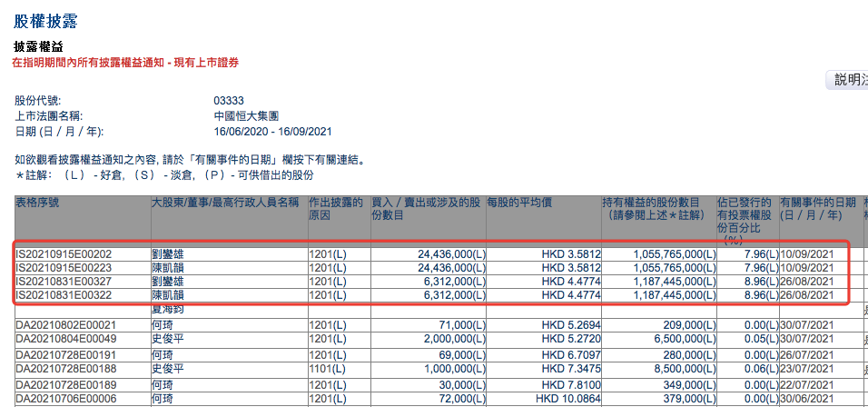This screenshot has width=868, height=407.
Task: Click average price HKD 7.8100
Action: click(x=571, y=383)
